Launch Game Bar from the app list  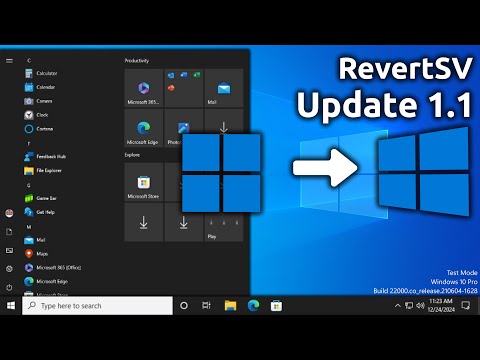(x=41, y=198)
